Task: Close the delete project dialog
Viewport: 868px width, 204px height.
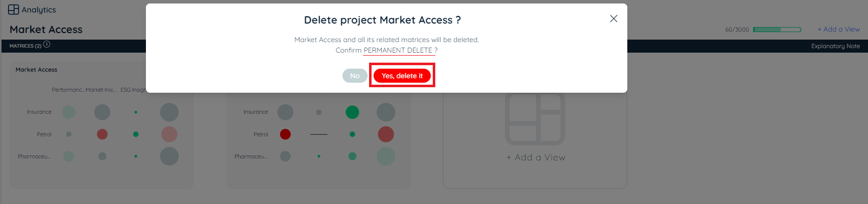Action: coord(613,19)
